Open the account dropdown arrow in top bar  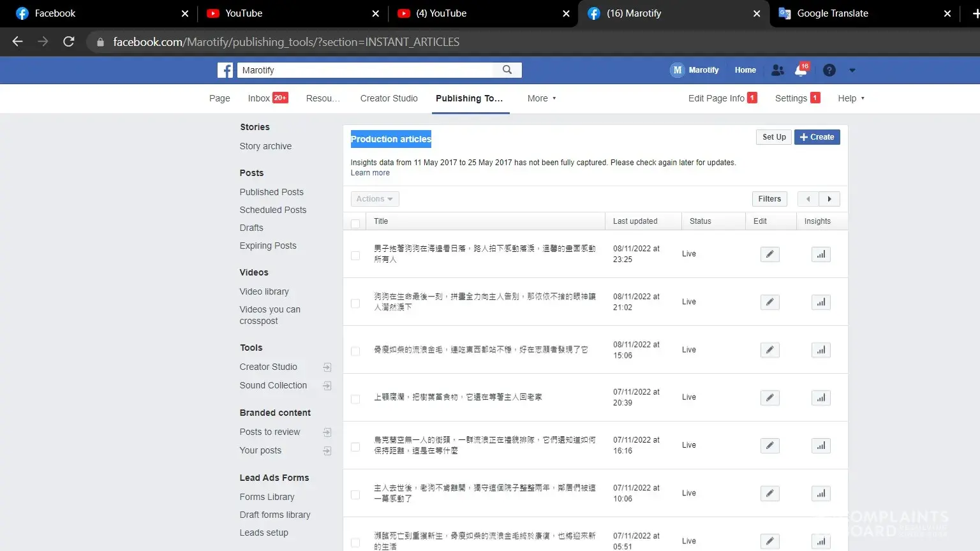852,71
